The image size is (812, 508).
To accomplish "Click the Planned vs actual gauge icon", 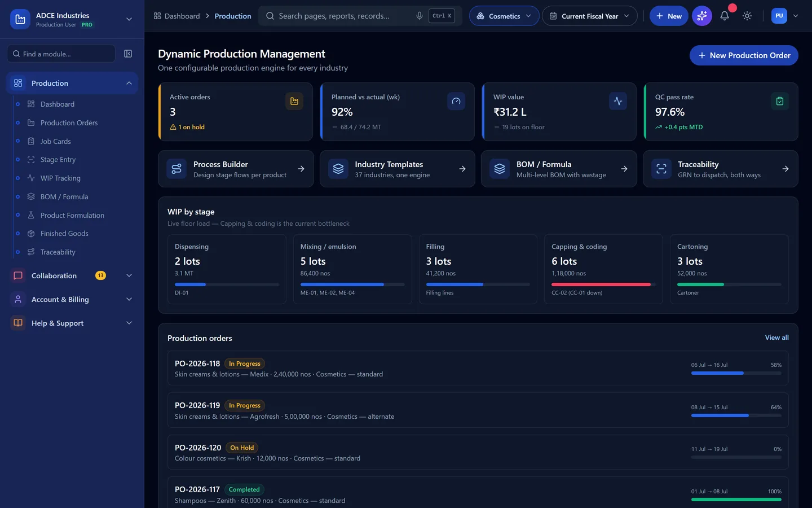I will coord(456,101).
